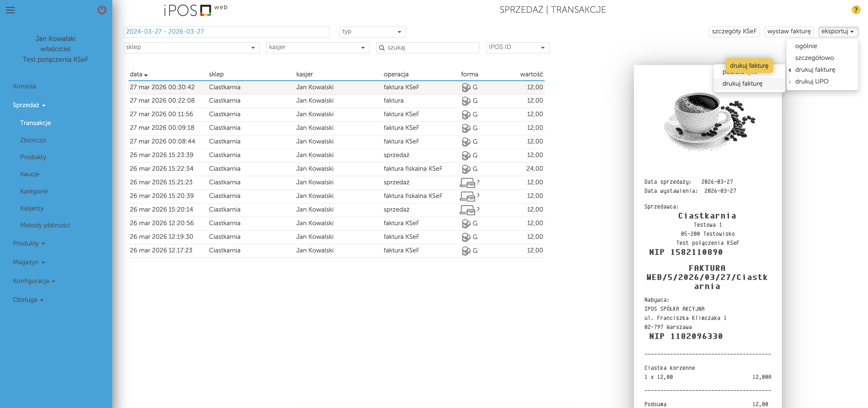Open the hamburger menu icon
Screen dimensions: 868x408
(11, 10)
